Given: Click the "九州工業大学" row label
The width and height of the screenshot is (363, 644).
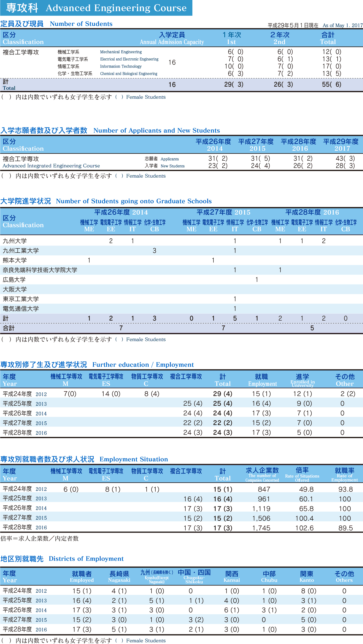Looking at the screenshot, I should pos(21,251).
